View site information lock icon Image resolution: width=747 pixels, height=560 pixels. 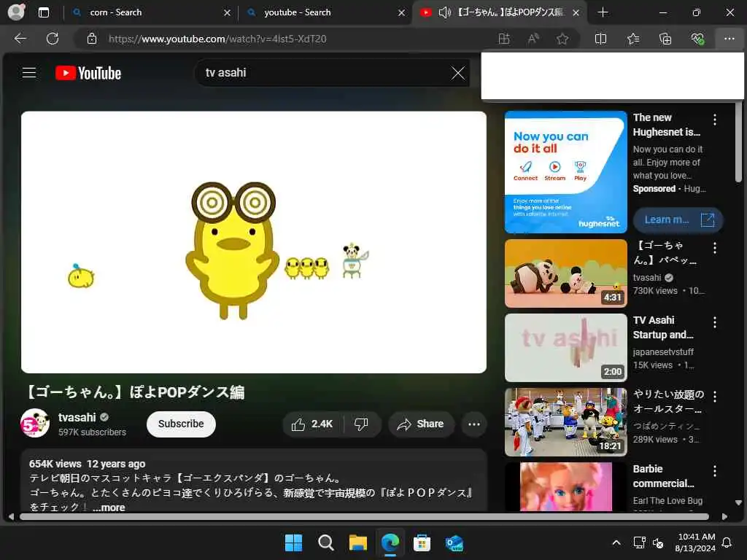[x=92, y=39]
